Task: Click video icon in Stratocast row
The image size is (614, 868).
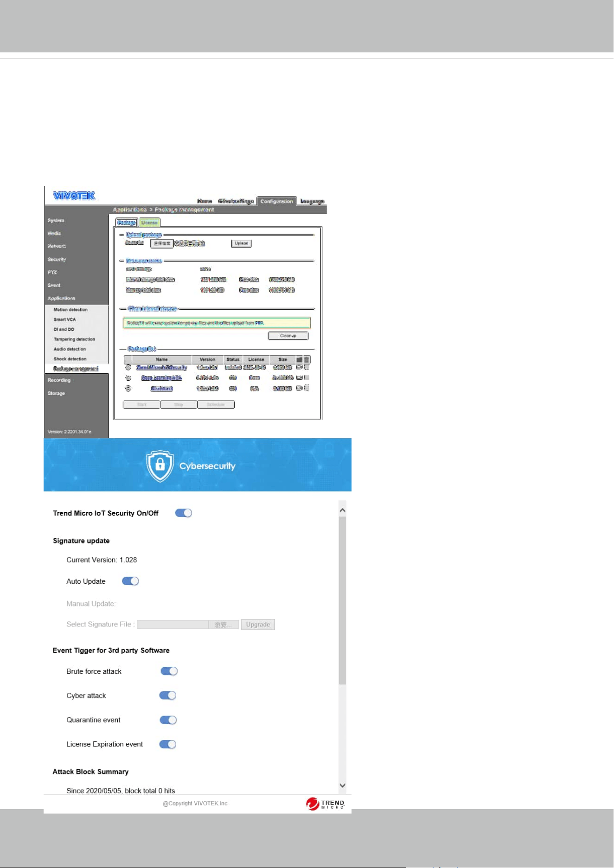Action: point(299,388)
